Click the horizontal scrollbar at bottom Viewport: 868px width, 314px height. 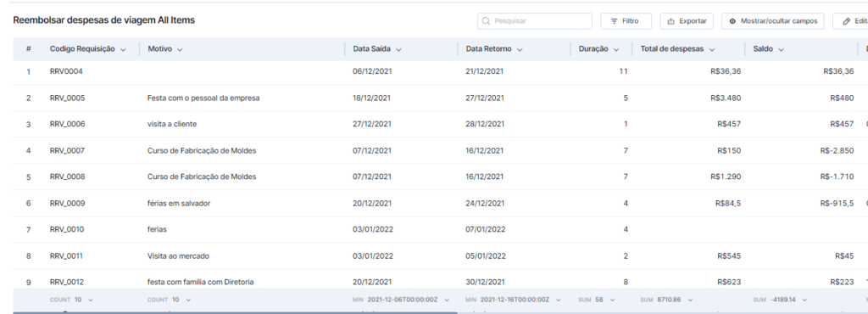236,312
